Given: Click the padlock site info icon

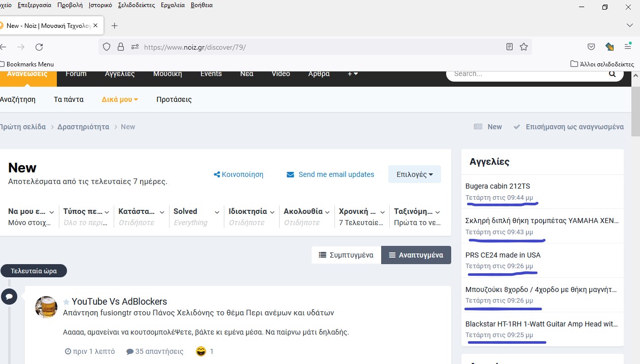Looking at the screenshot, I should (121, 47).
